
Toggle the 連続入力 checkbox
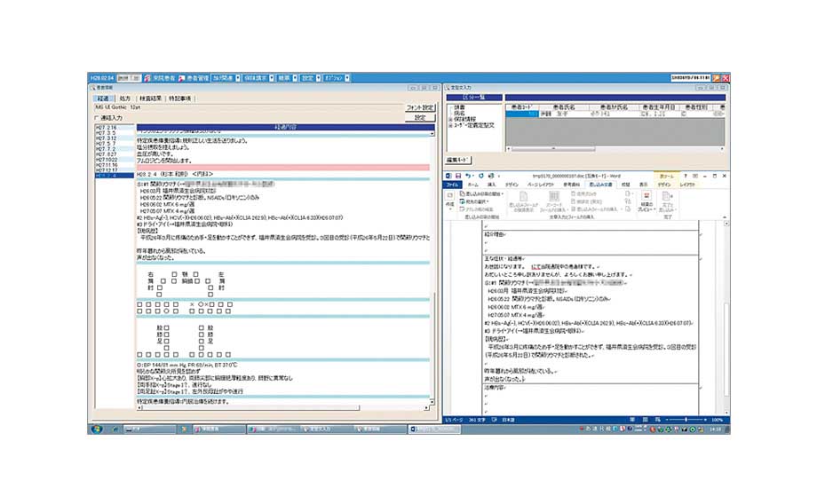97,117
